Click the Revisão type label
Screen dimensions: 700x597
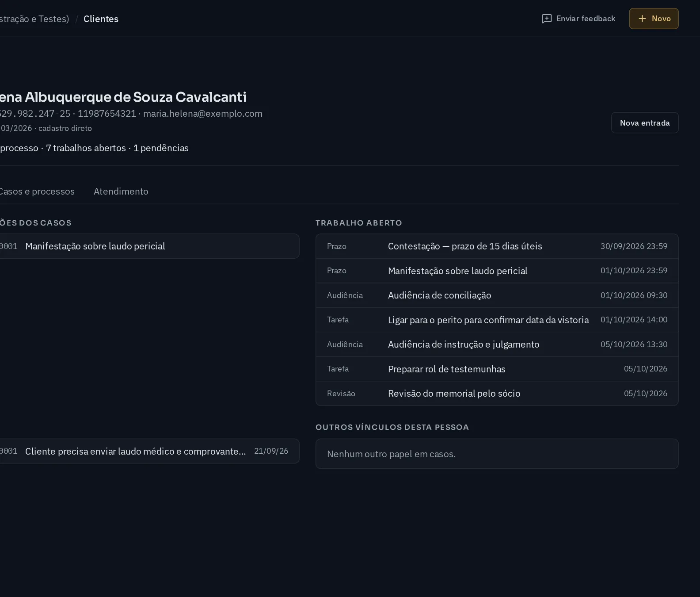point(341,394)
